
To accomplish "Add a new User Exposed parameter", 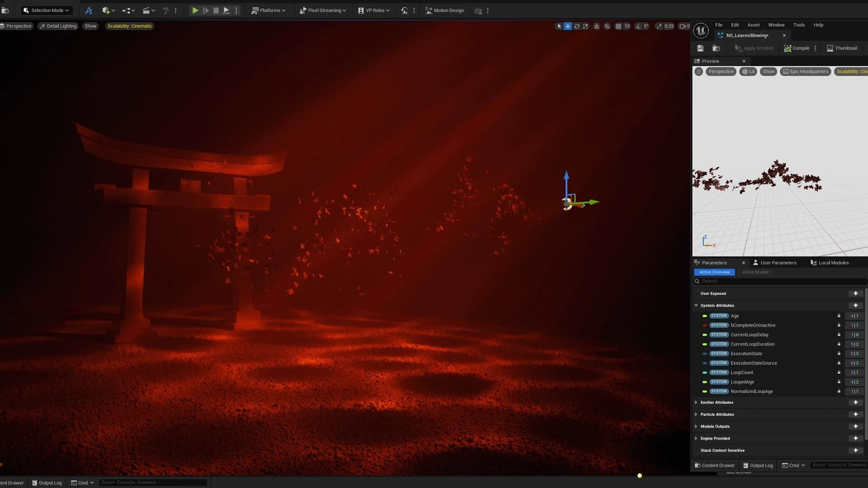I will click(x=855, y=293).
